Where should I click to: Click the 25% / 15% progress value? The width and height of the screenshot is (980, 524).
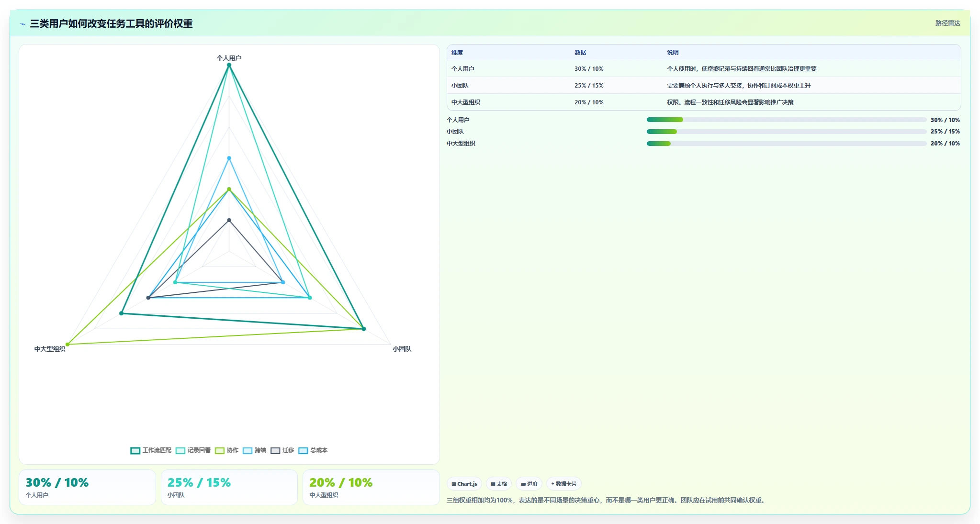(945, 132)
